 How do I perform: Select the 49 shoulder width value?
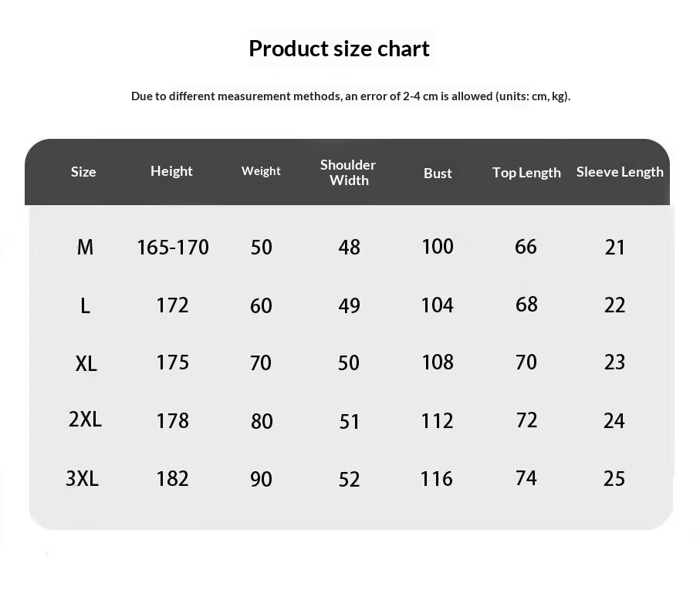click(349, 306)
